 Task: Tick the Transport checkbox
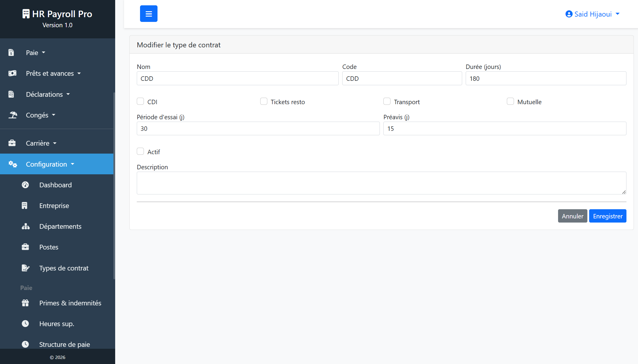tap(387, 102)
